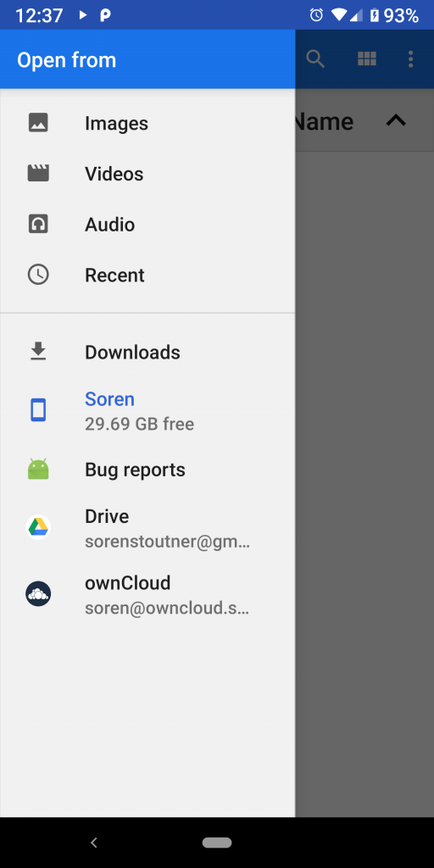Tap the Audio headphones icon
This screenshot has width=434, height=868.
pos(38,224)
